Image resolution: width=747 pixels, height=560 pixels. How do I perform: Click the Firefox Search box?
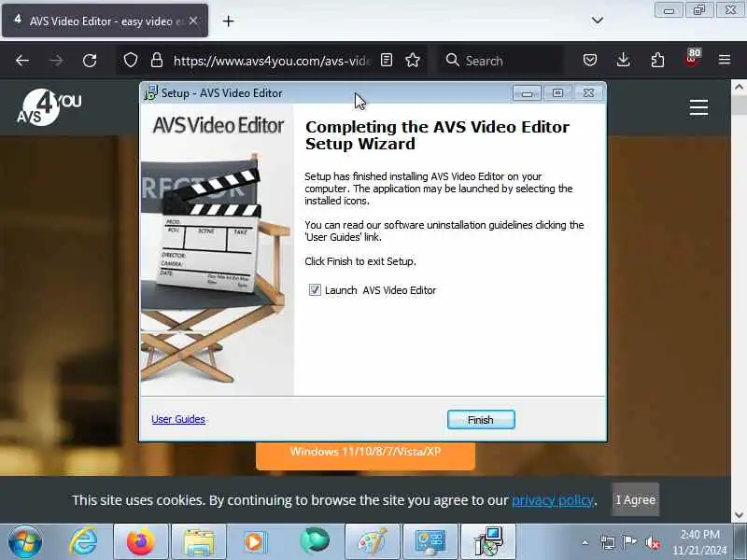coord(500,61)
